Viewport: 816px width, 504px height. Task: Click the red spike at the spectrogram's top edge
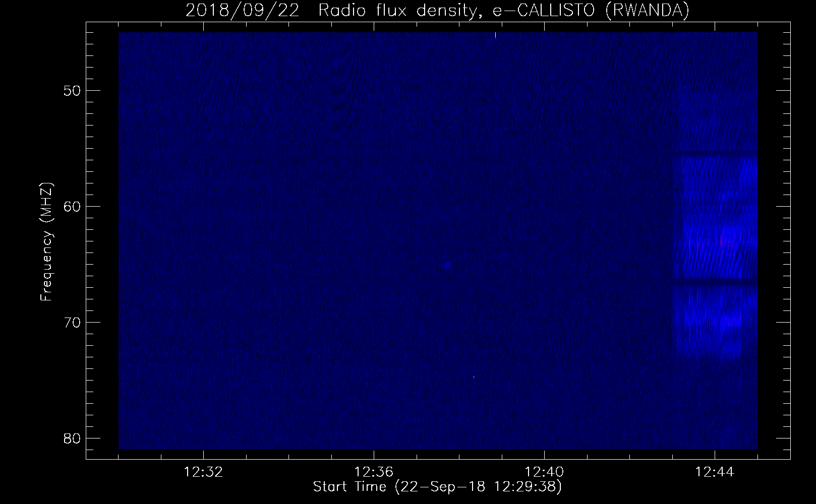tap(495, 36)
